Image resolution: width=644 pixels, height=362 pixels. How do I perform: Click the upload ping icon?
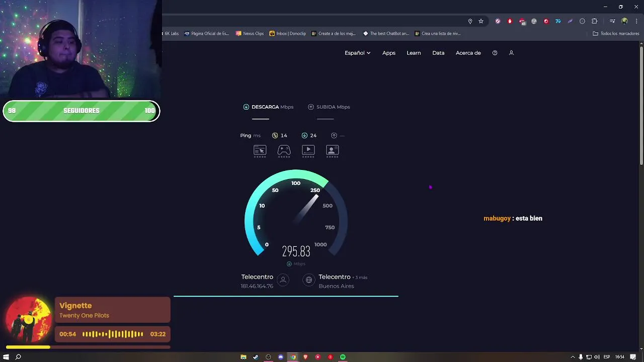(334, 135)
